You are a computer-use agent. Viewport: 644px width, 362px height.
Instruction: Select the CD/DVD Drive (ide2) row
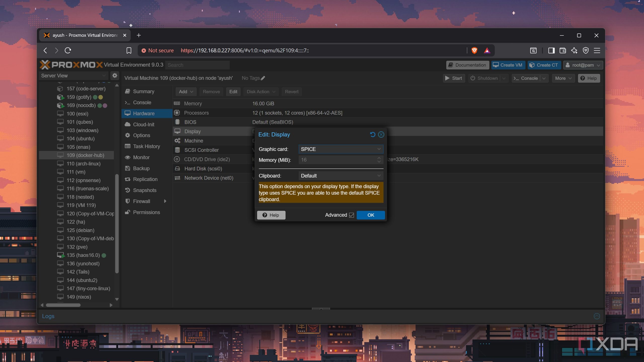388,159
